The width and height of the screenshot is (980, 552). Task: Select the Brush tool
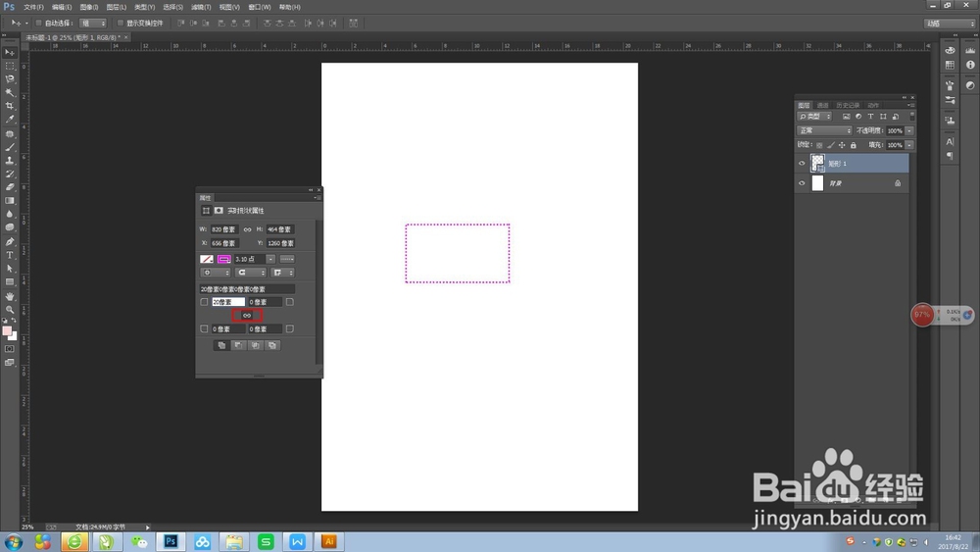point(10,147)
